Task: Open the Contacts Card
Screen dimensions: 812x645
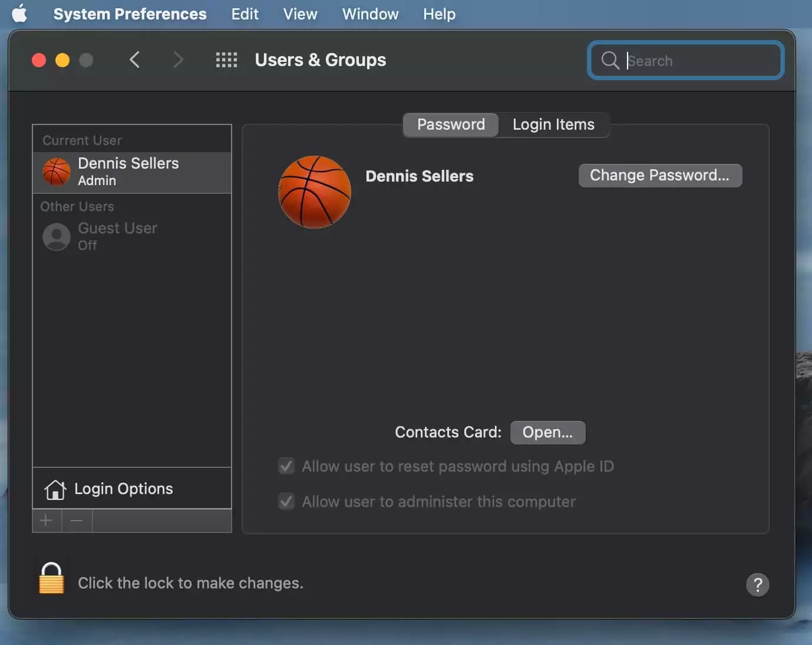Action: (x=547, y=432)
